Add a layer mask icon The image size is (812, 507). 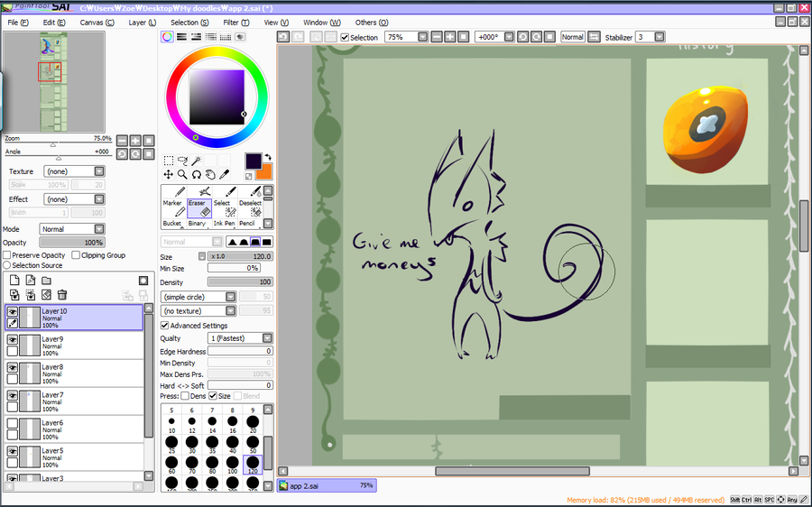tap(143, 281)
